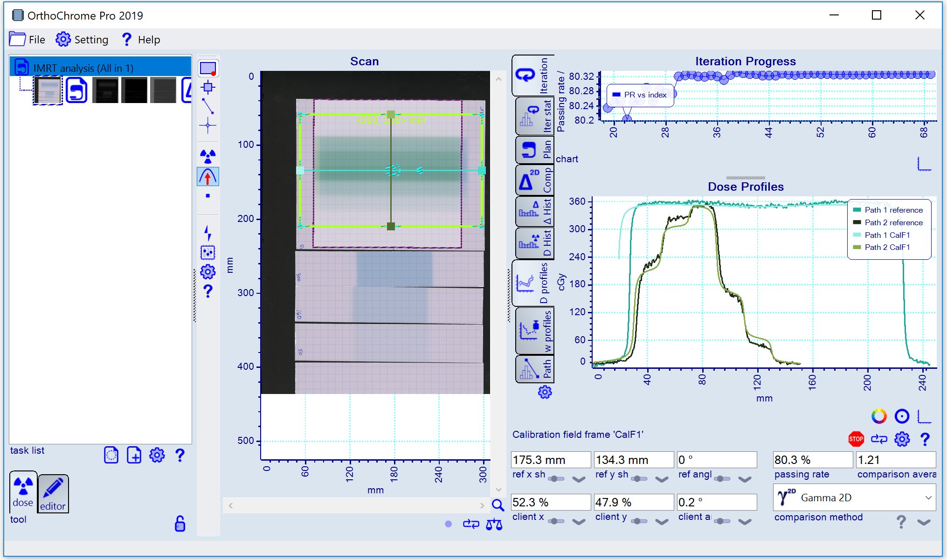947x560 pixels.
Task: Open the Gamma 2D comparison method dropdown
Action: point(854,498)
